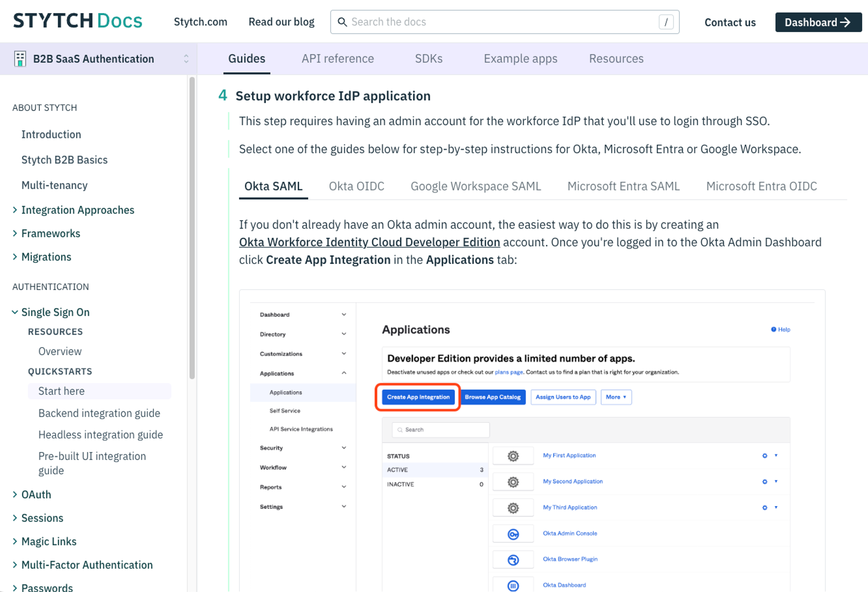Open the Okta Workforce Identity Cloud Developer Edition link
Viewport: 868px width, 592px height.
pos(369,242)
